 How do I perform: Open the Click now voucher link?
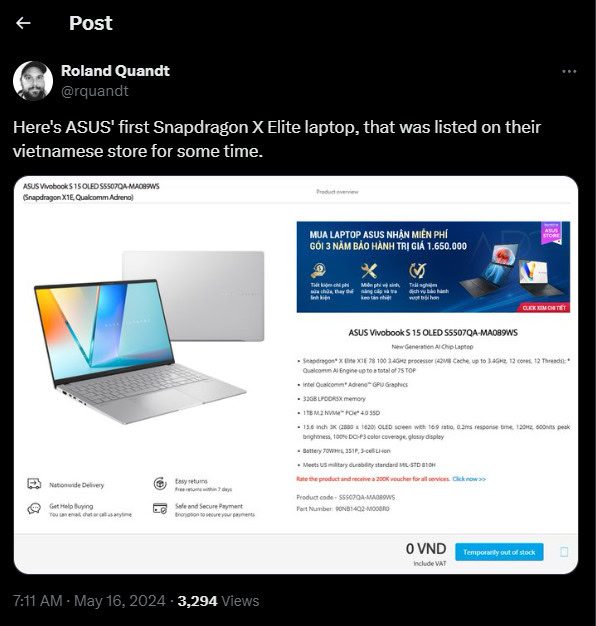tap(469, 479)
